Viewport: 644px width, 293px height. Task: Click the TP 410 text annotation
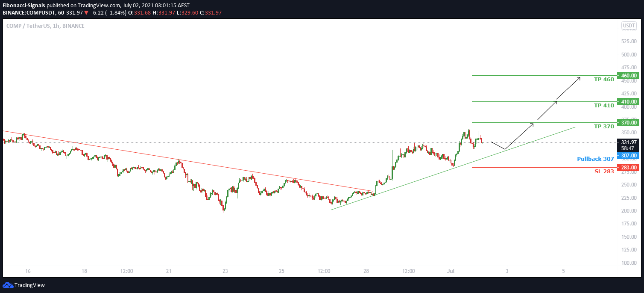[x=604, y=105]
